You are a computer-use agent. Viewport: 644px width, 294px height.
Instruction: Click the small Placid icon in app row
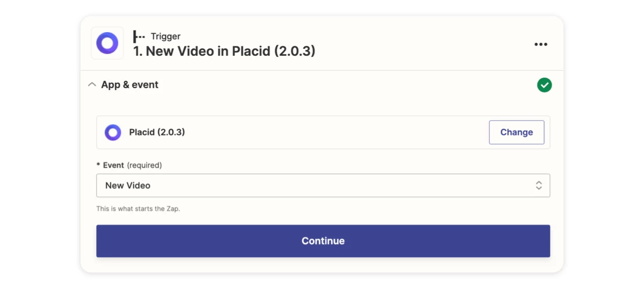113,133
